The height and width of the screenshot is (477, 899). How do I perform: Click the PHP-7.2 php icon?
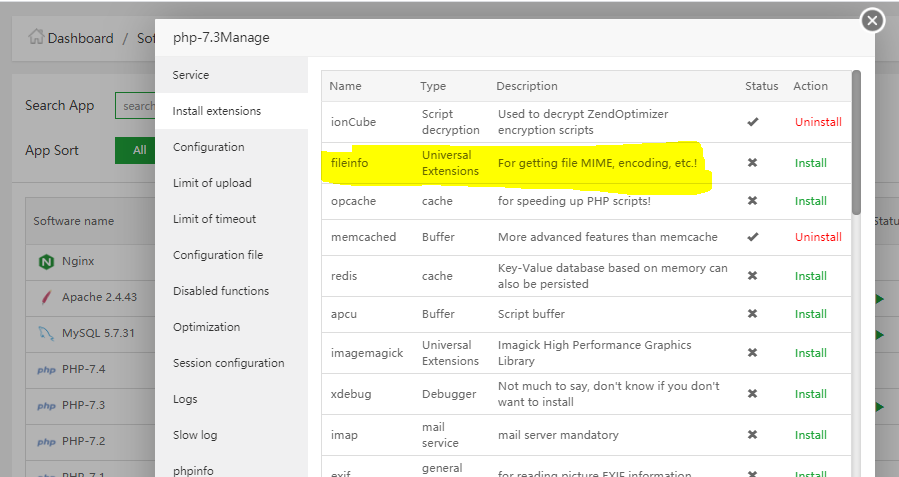[46, 442]
